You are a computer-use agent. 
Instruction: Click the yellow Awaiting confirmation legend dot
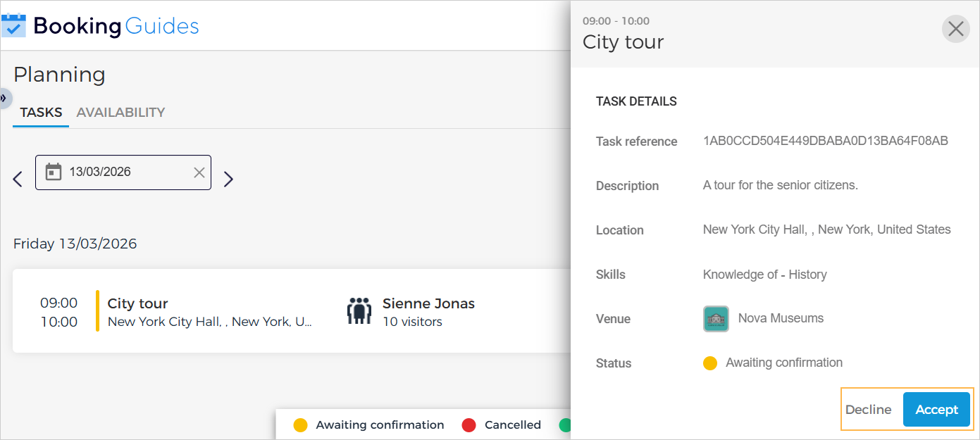coord(300,425)
